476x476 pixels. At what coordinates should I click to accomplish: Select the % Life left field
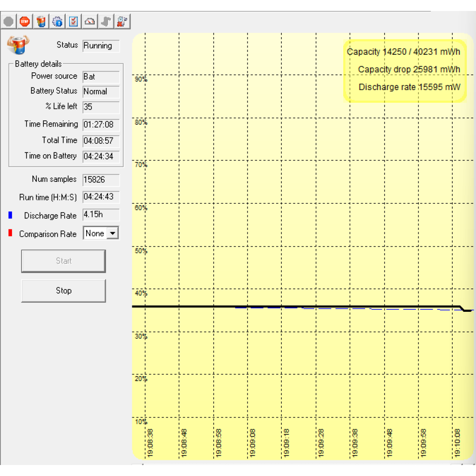pyautogui.click(x=101, y=107)
